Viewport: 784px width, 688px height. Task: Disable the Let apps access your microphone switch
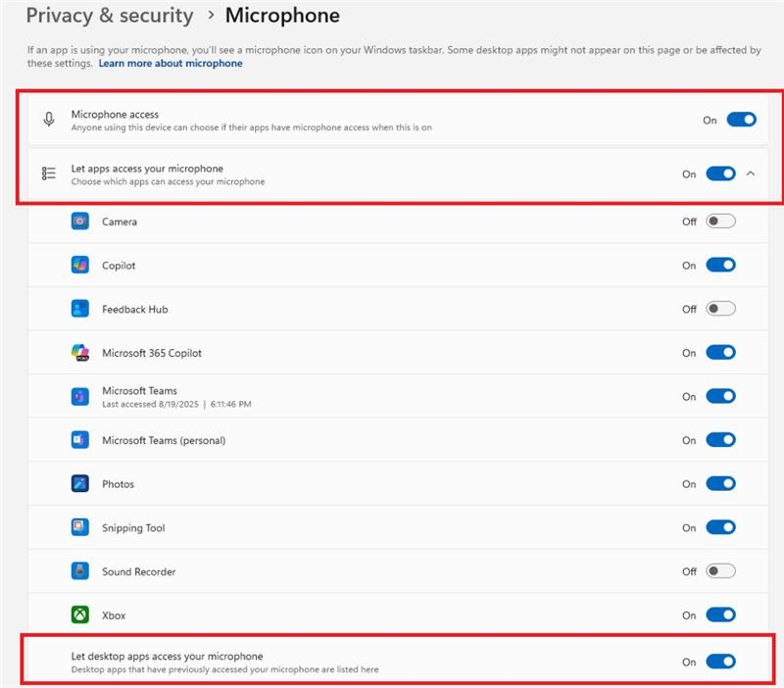tap(720, 173)
